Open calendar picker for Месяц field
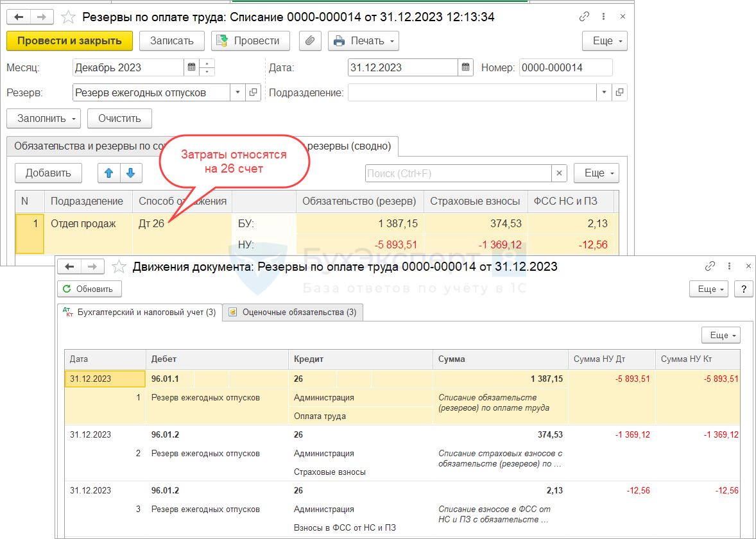Viewport: 756px width, 539px height. pyautogui.click(x=191, y=67)
